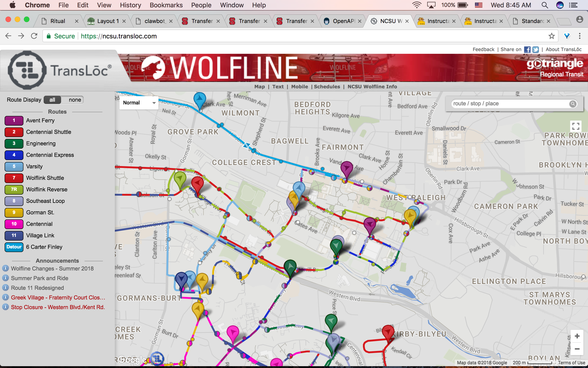Bookmark this page with star icon
Viewport: 588px width, 368px height.
point(551,36)
